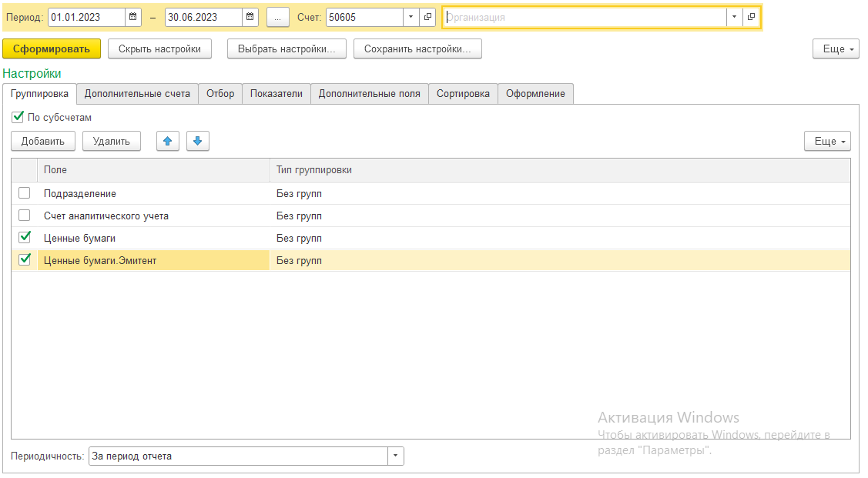Enable the 'Подразделение' grouping checkbox

tap(25, 193)
